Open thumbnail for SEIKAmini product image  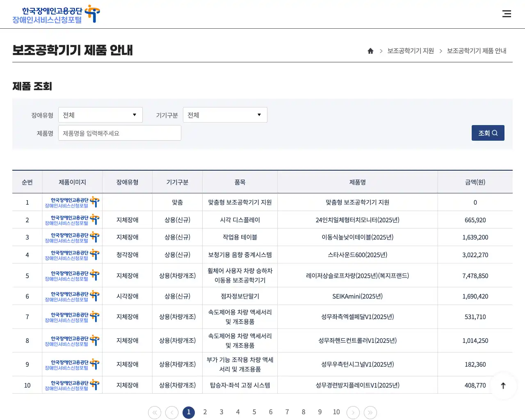[x=72, y=296]
